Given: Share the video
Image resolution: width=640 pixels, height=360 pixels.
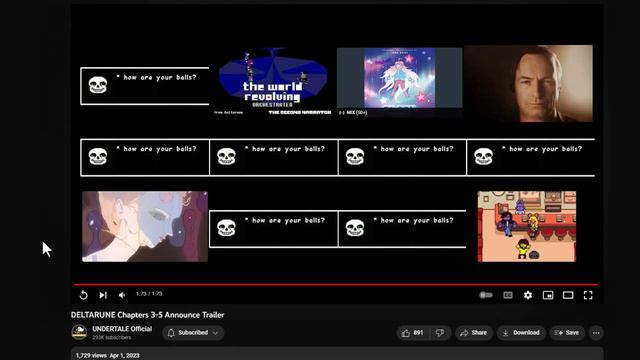Looking at the screenshot, I should [x=473, y=333].
